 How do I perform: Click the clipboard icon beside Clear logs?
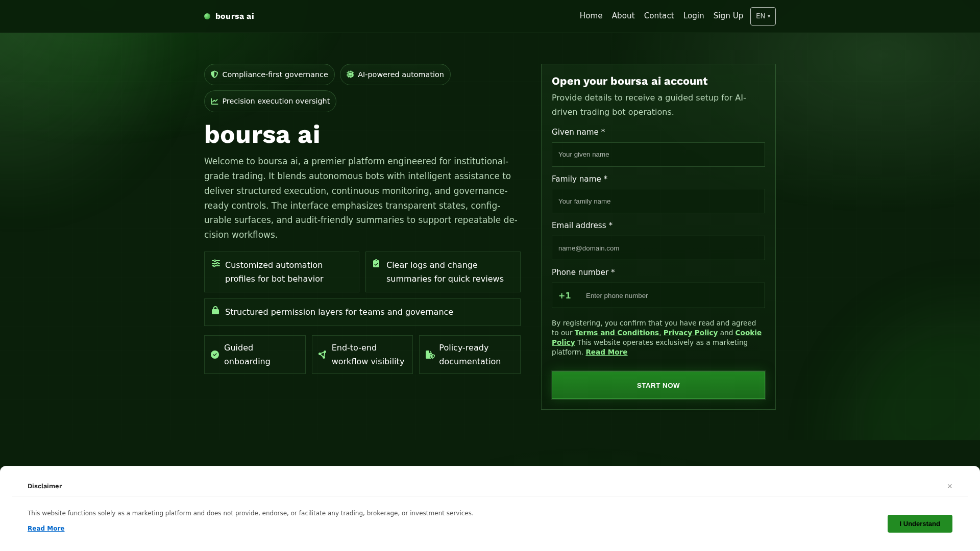376,263
